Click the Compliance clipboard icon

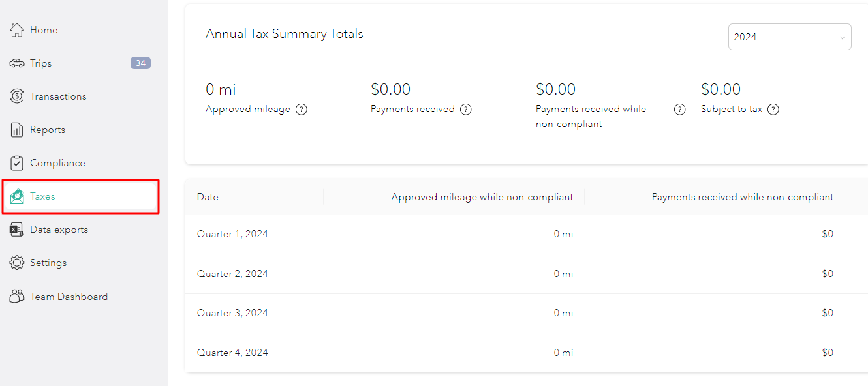(x=17, y=163)
